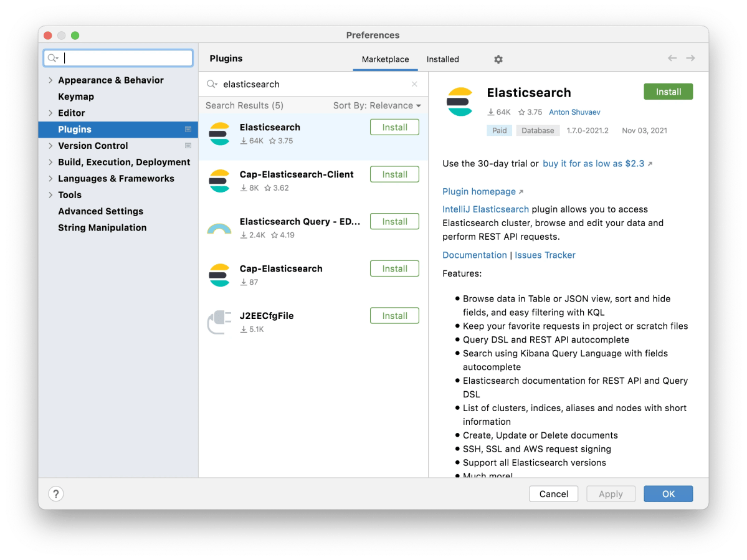Focus the elasticsearch plugin search field
The height and width of the screenshot is (560, 747).
313,84
